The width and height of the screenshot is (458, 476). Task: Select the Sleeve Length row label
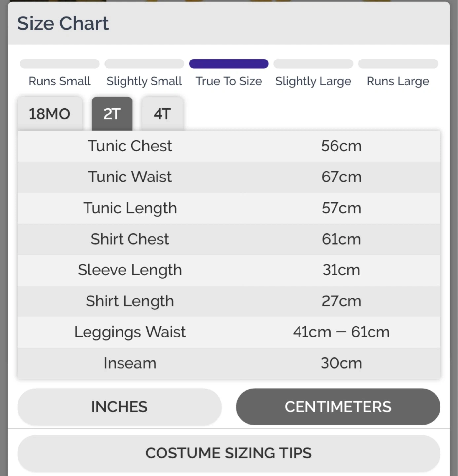[130, 270]
